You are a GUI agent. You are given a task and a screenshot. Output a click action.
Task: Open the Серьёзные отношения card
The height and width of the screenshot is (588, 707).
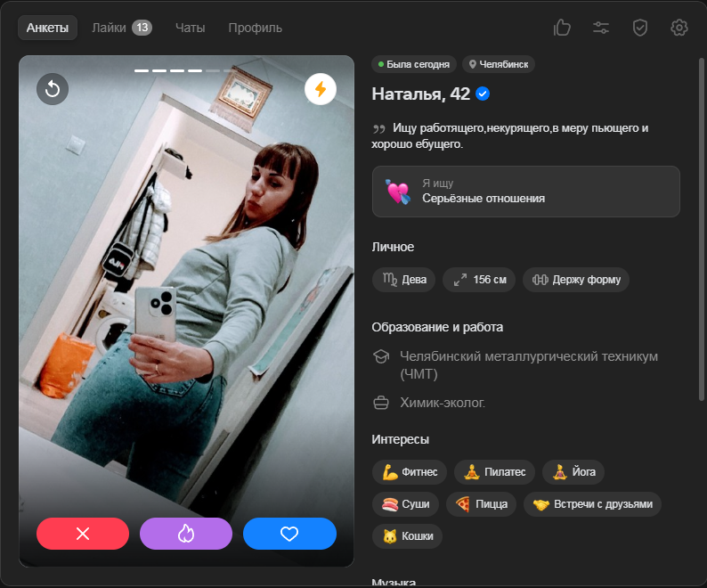pos(525,192)
